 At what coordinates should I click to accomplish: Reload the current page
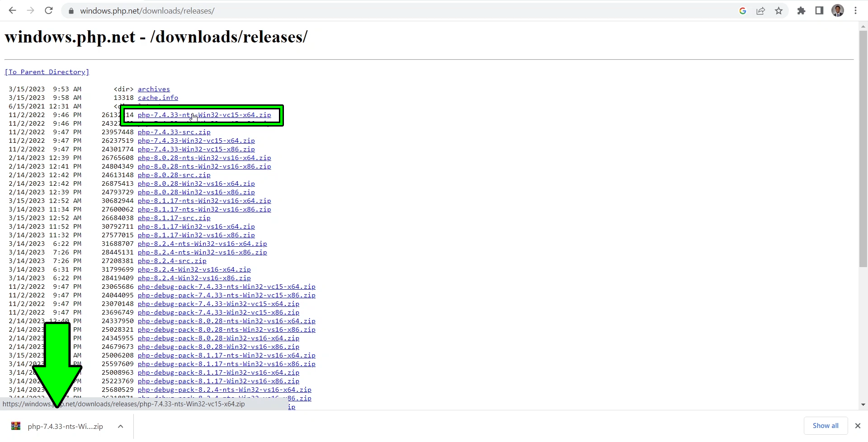coord(48,10)
